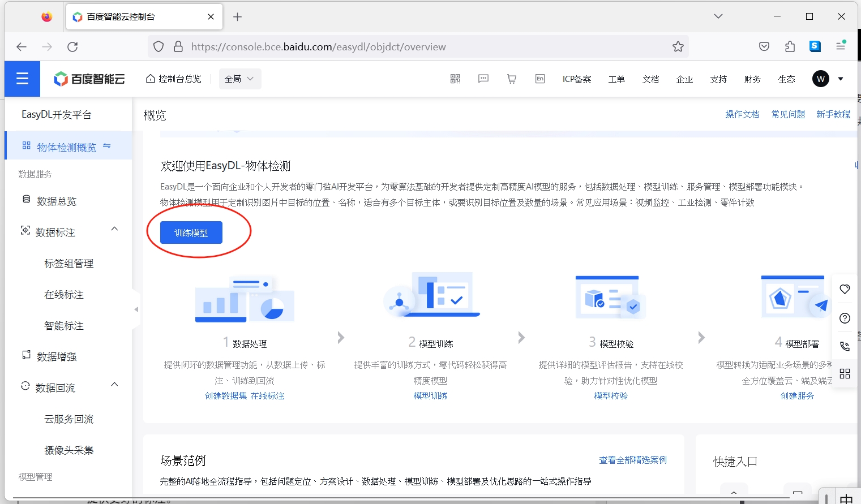
Task: Open 工单 in the top menu
Action: click(x=616, y=79)
